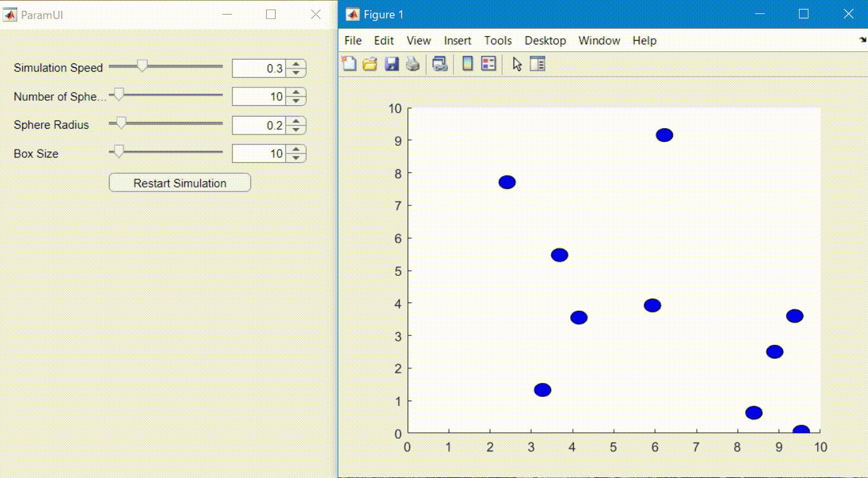Click the Simulation Speed slider handle

tap(143, 66)
